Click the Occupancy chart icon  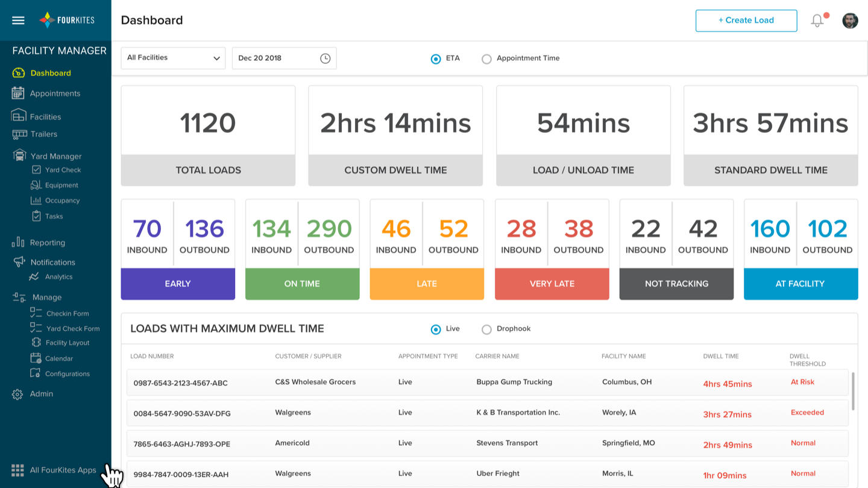point(36,200)
